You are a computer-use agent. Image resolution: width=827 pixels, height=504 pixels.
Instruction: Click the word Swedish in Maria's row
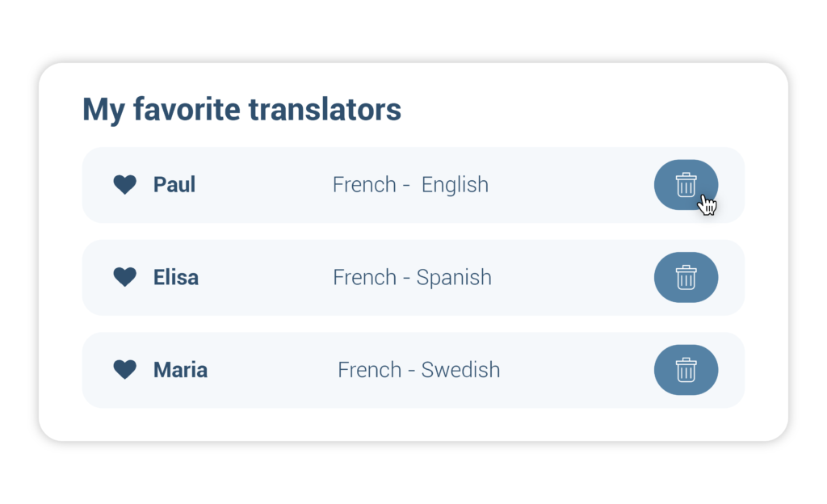click(460, 370)
